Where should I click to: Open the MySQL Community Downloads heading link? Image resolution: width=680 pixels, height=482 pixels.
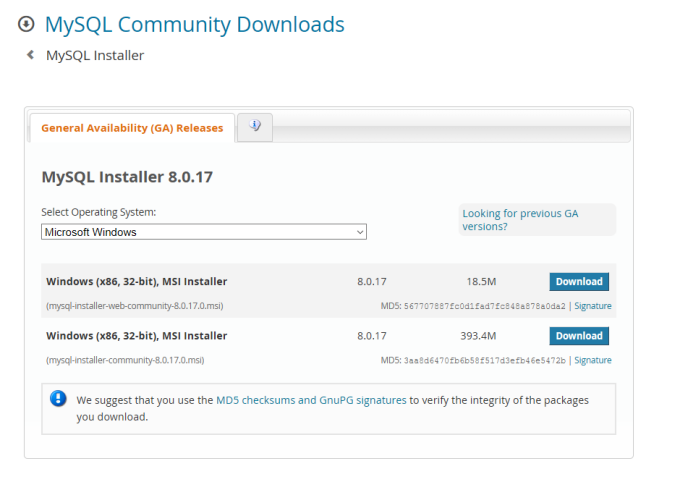195,24
